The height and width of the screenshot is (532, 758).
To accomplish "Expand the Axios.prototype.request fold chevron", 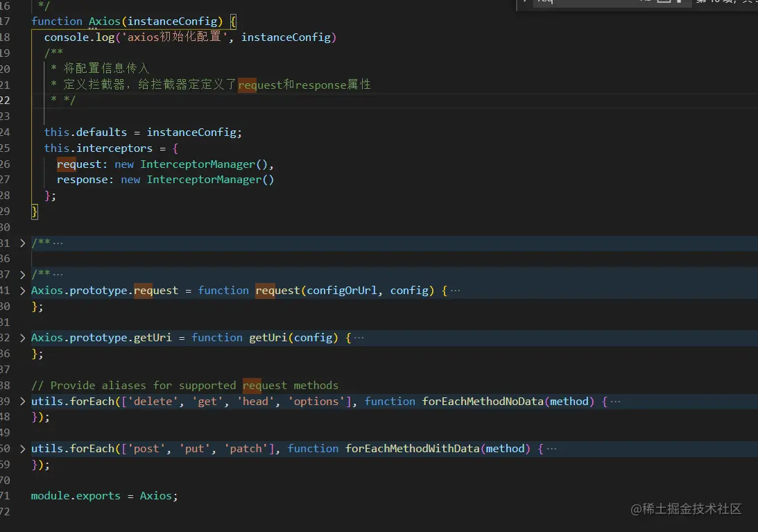I will pos(22,291).
